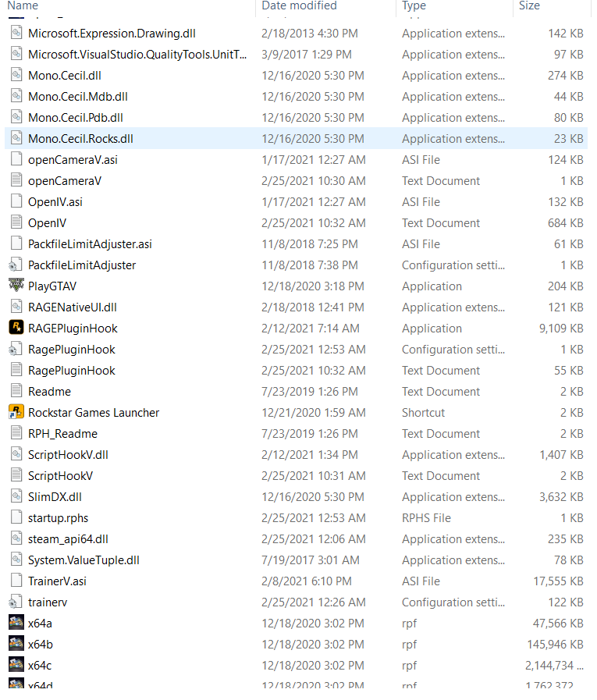597x700 pixels.
Task: Sort files by Date modified column header
Action: click(x=299, y=5)
